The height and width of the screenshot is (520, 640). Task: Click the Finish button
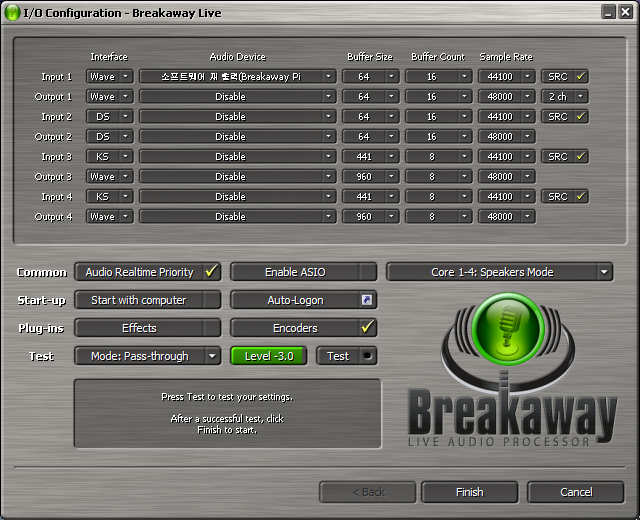pos(469,492)
